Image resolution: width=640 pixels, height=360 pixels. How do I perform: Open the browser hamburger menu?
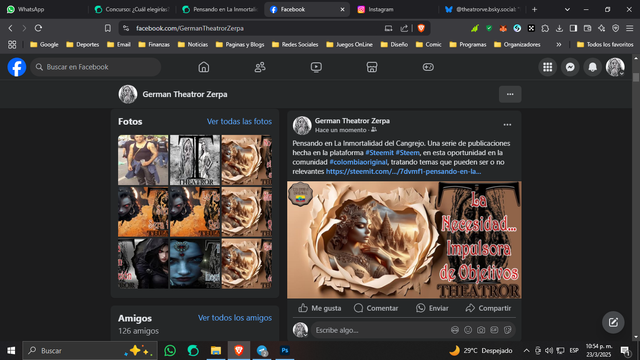(630, 28)
